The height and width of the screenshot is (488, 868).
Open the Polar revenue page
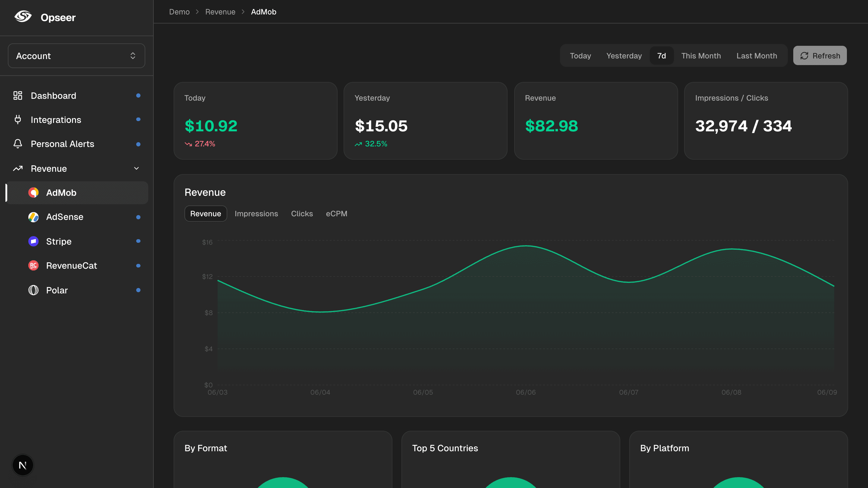click(77, 290)
